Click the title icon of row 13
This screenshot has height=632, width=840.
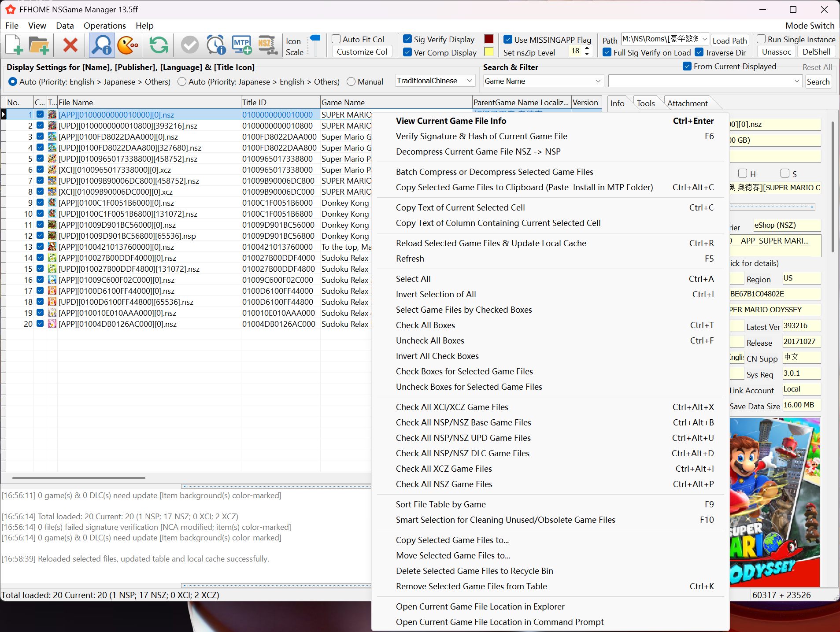click(52, 247)
